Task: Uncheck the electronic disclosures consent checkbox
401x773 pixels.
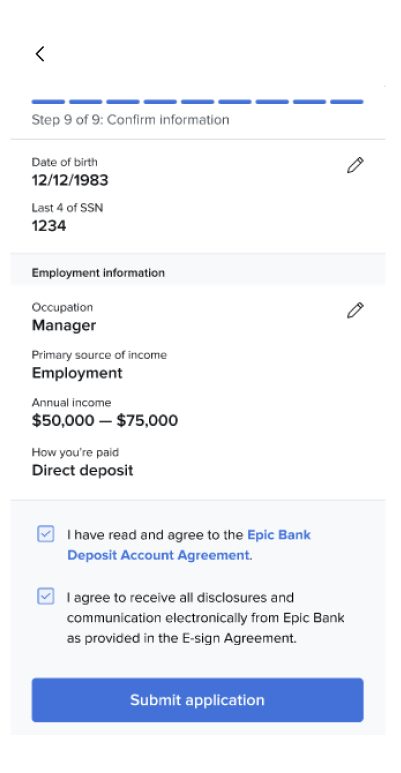Action: 46,596
